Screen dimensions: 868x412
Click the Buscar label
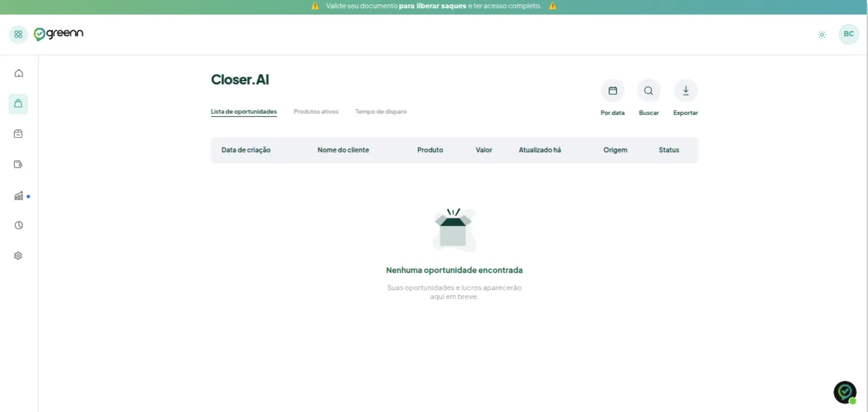click(x=649, y=113)
